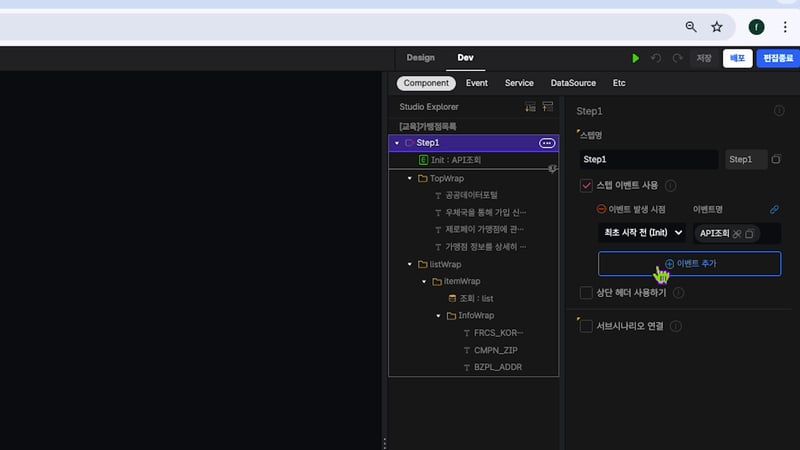800x450 pixels.
Task: Collapse the TopWrap tree arrow
Action: pos(410,179)
